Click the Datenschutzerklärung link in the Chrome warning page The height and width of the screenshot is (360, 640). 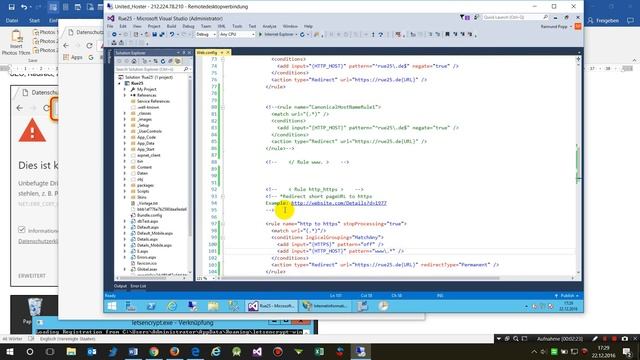tap(38, 241)
